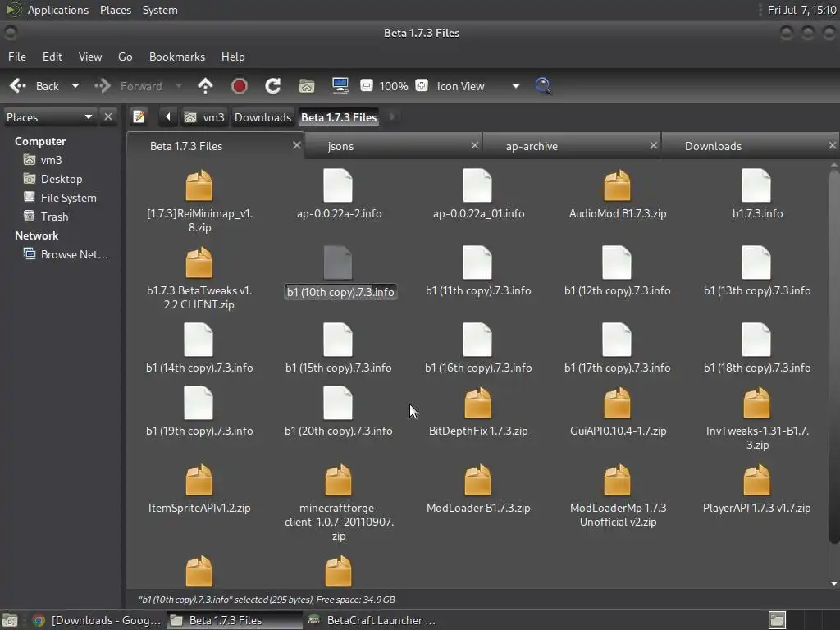
Task: Go up to the parent folder
Action: click(205, 85)
